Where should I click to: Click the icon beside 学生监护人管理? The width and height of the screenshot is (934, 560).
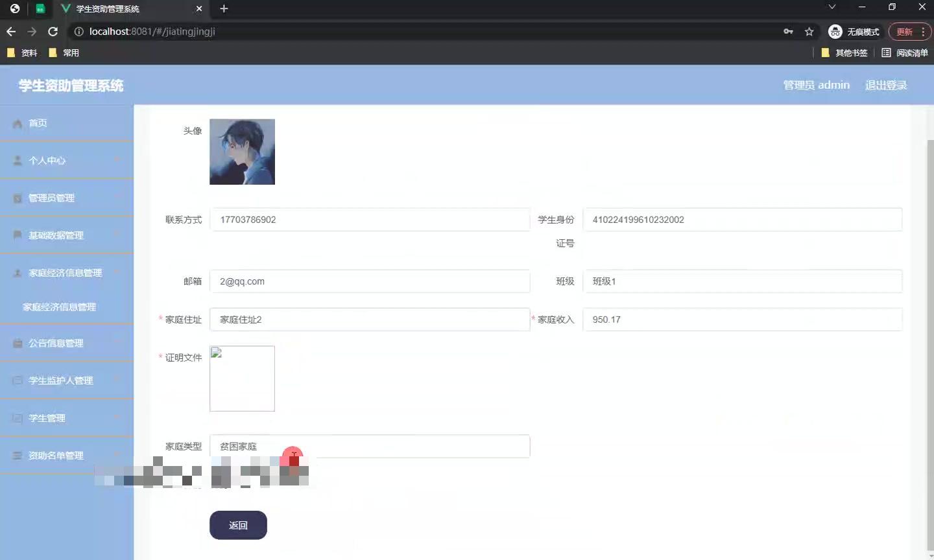pyautogui.click(x=18, y=380)
